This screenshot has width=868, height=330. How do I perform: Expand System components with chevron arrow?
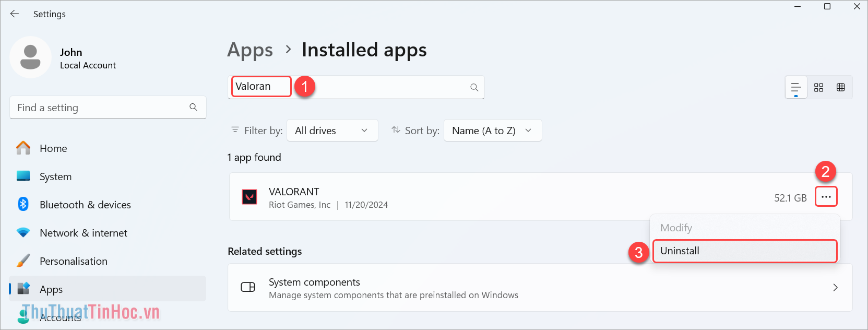tap(835, 288)
